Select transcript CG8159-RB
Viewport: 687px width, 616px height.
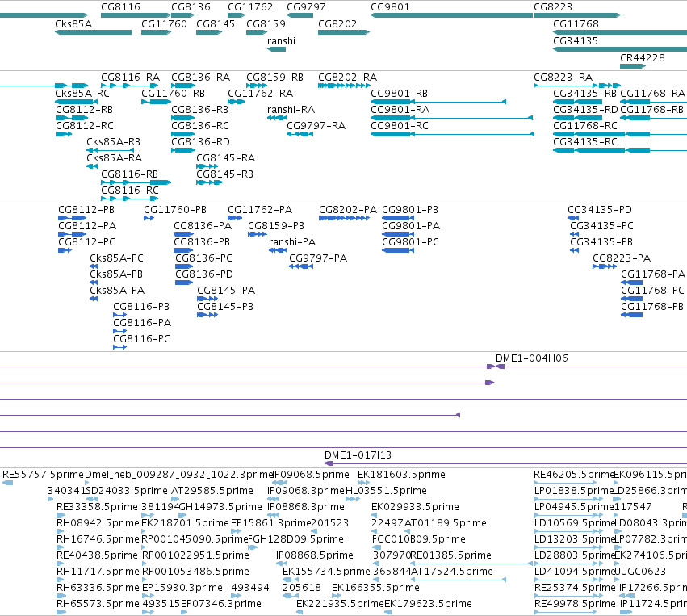pyautogui.click(x=257, y=86)
